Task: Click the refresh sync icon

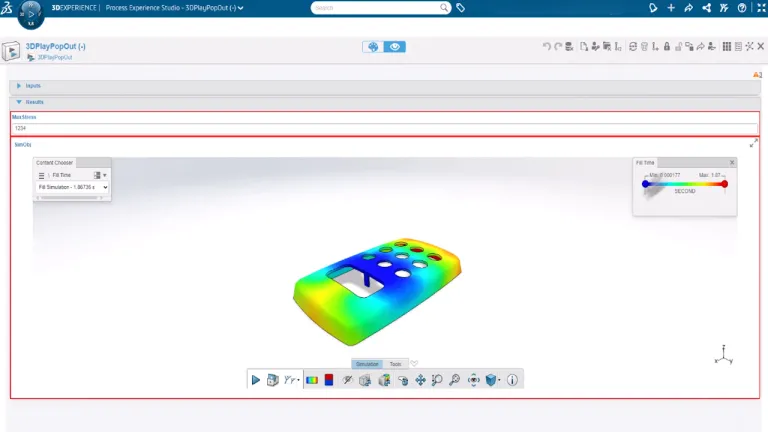Action: point(633,47)
